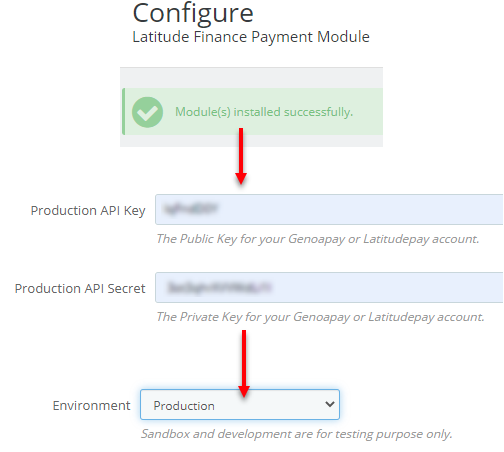Click the Configure page heading
This screenshot has height=452, width=504.
click(x=193, y=13)
